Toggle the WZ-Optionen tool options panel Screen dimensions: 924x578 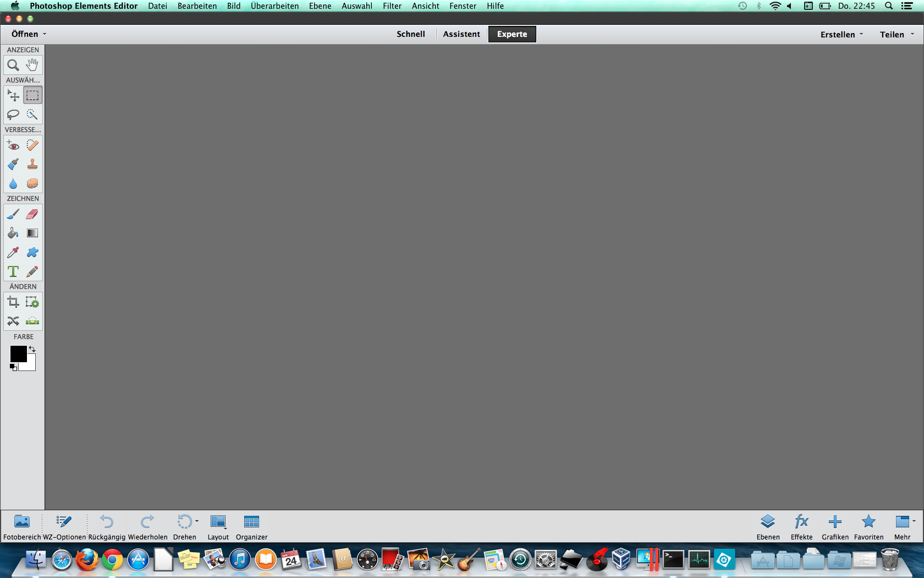(64, 526)
